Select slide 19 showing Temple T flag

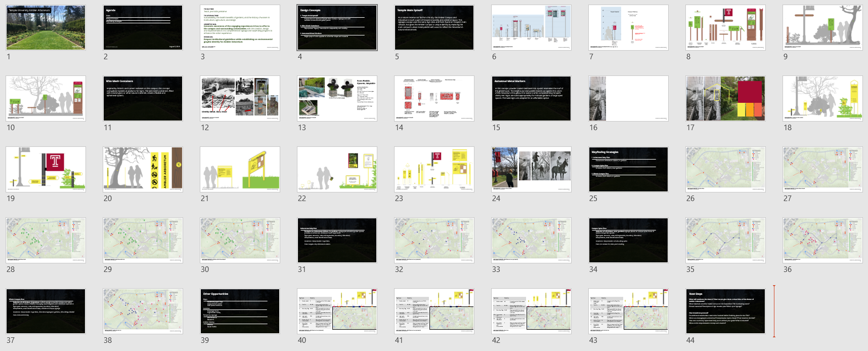tap(46, 170)
